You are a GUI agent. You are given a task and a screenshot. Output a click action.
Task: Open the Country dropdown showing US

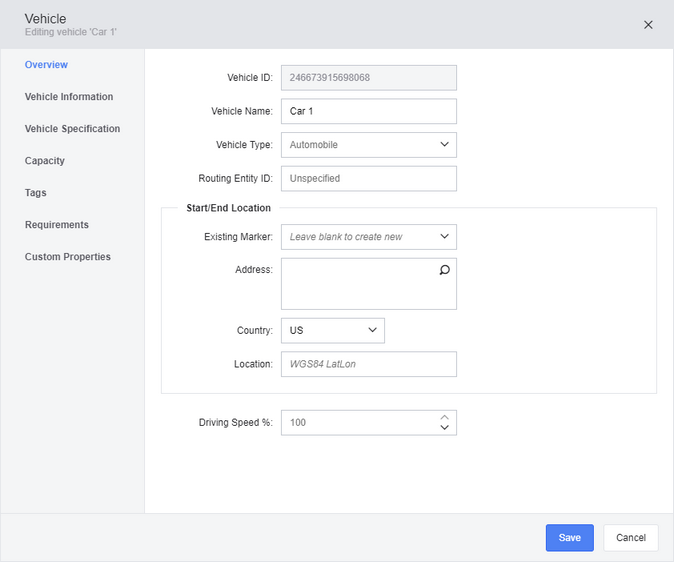point(333,331)
